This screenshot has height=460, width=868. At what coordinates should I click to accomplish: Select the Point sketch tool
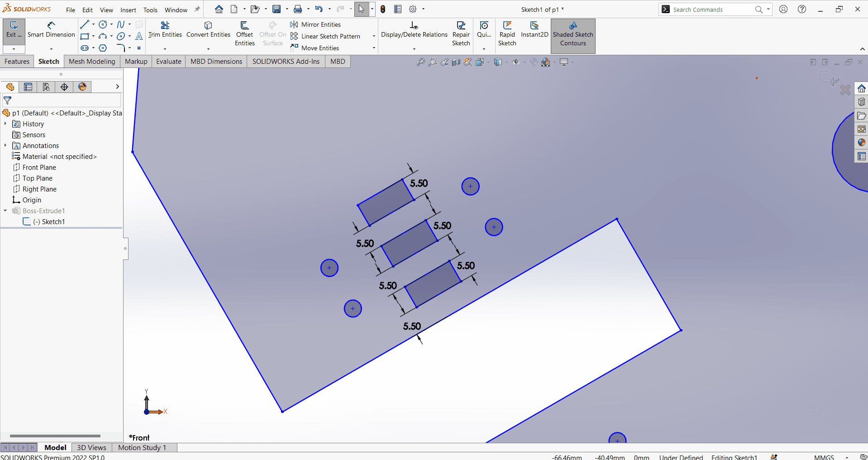tap(139, 48)
